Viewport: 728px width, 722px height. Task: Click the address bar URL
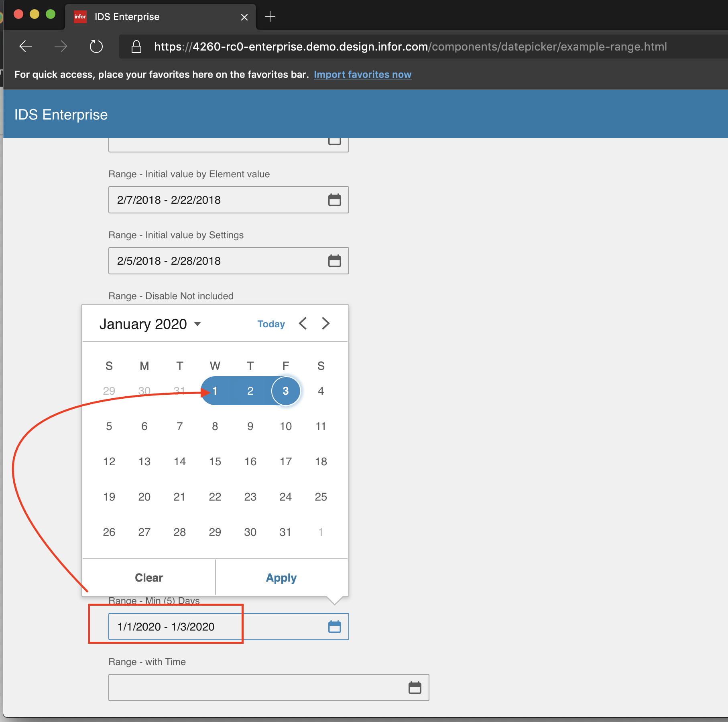[x=410, y=47]
